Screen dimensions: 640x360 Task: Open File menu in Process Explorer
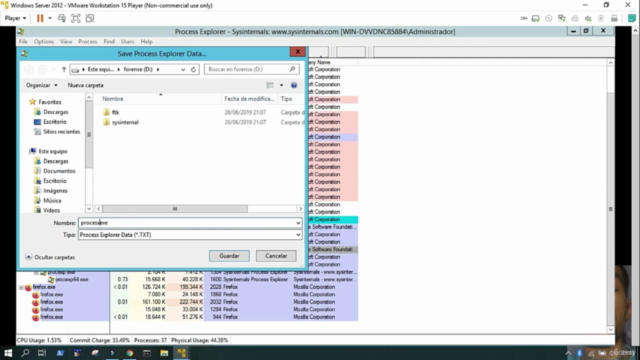[23, 42]
